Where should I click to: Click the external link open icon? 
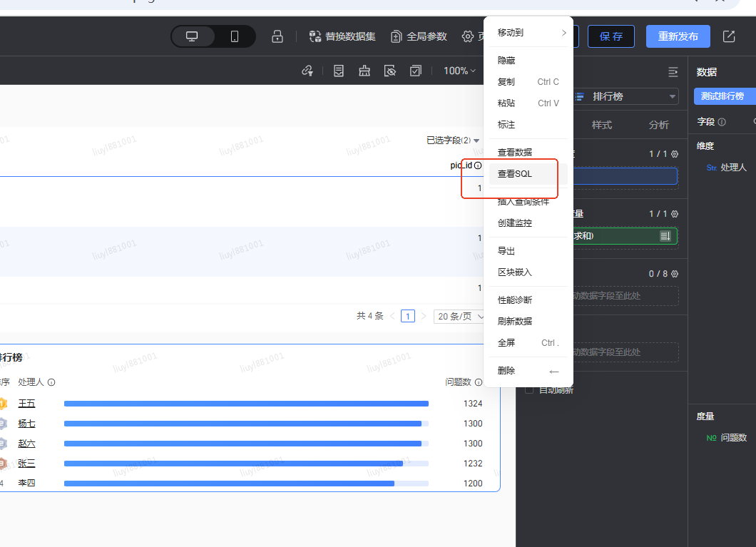tap(729, 36)
